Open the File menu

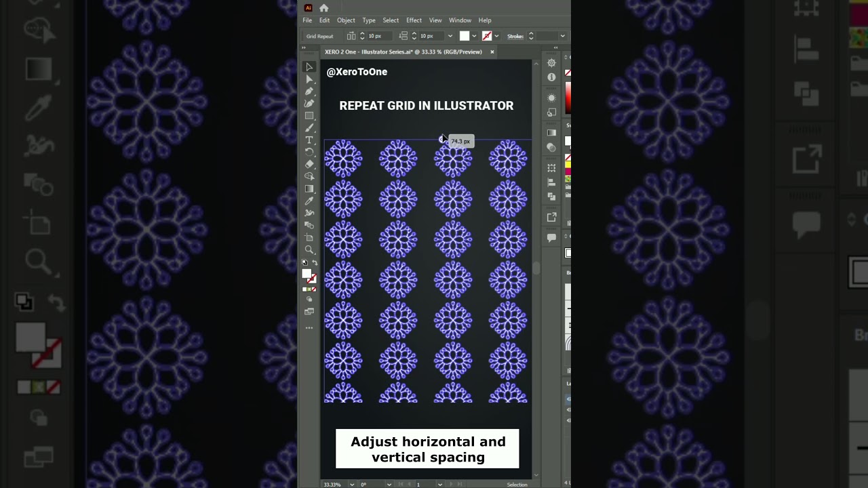[307, 20]
